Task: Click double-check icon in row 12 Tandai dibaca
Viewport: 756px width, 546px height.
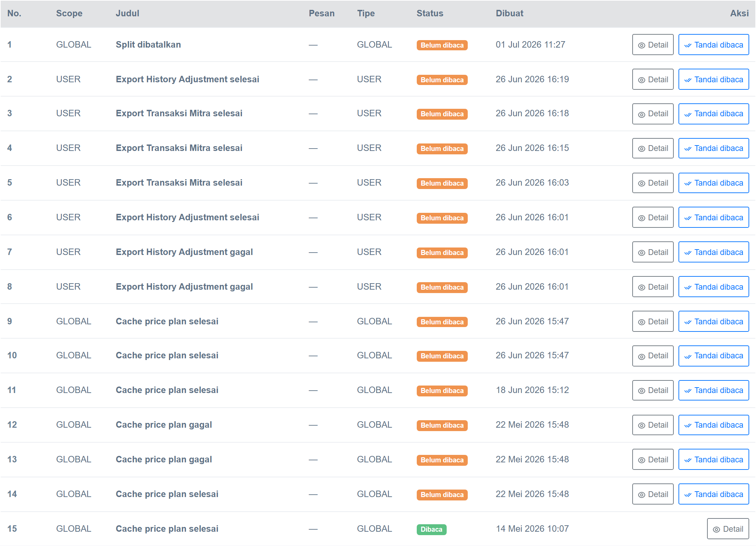Action: point(688,426)
